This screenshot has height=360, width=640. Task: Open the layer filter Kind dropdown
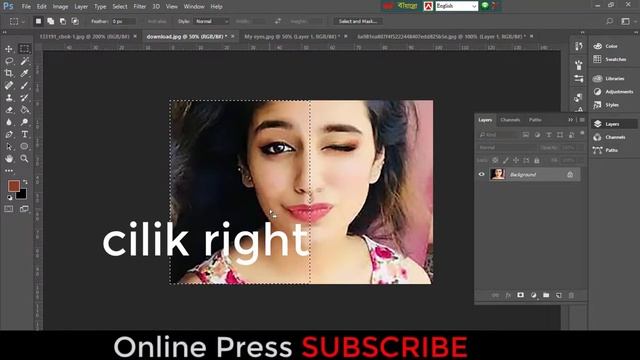click(x=498, y=135)
